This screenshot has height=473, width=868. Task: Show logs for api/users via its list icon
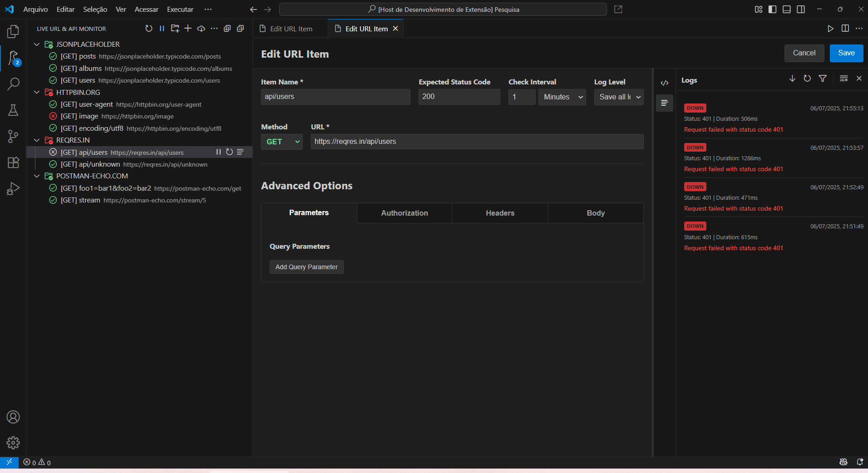click(x=240, y=152)
